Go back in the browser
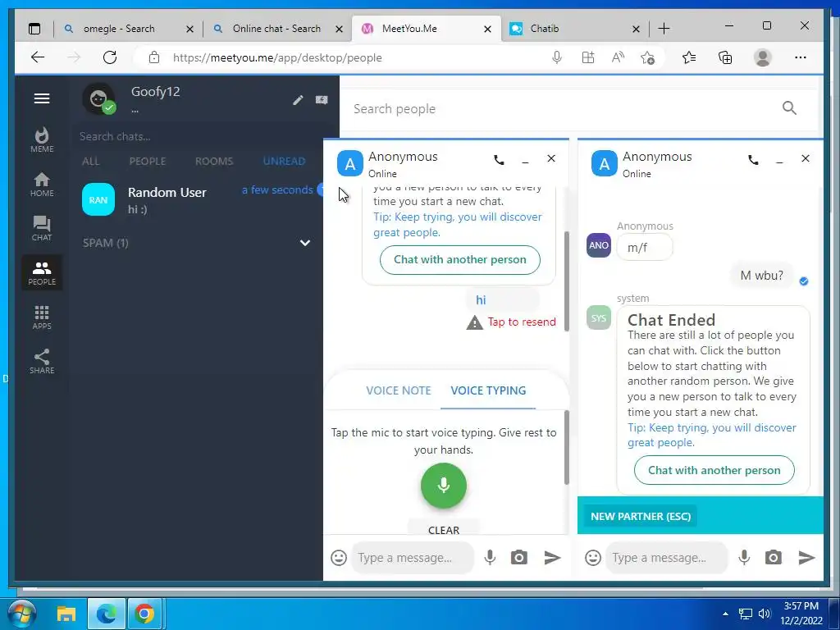 [x=38, y=58]
